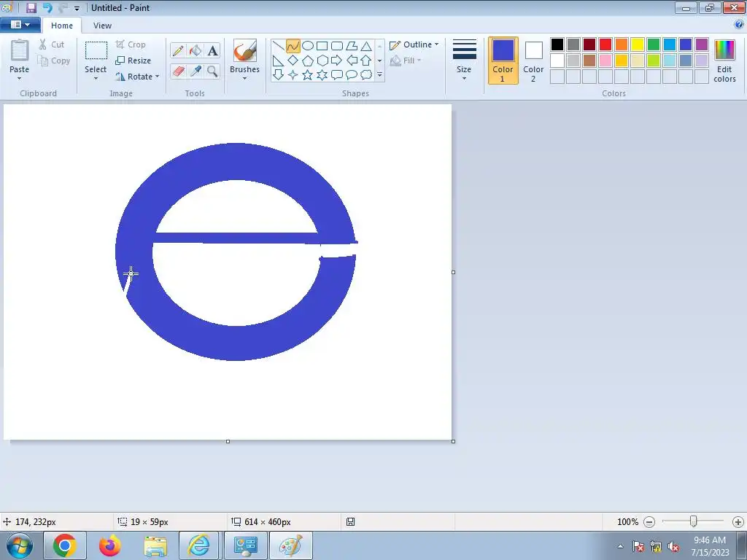This screenshot has height=560, width=747.
Task: Choose the Diamond shape
Action: tap(293, 61)
